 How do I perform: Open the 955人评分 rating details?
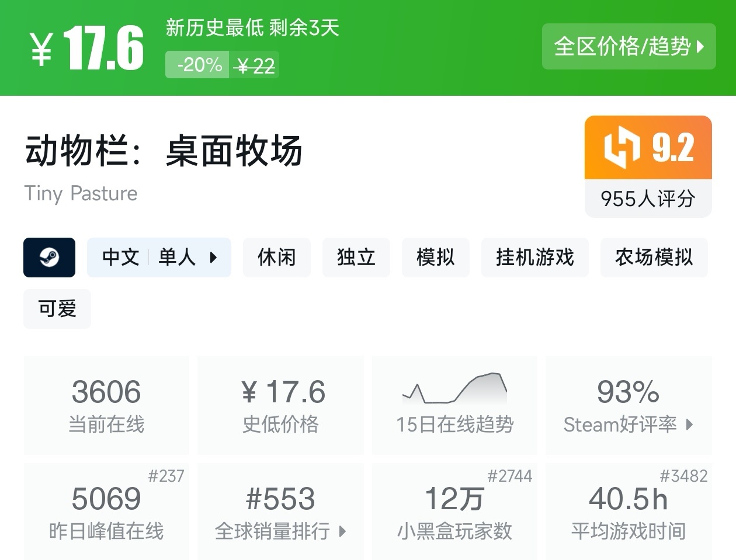(648, 199)
